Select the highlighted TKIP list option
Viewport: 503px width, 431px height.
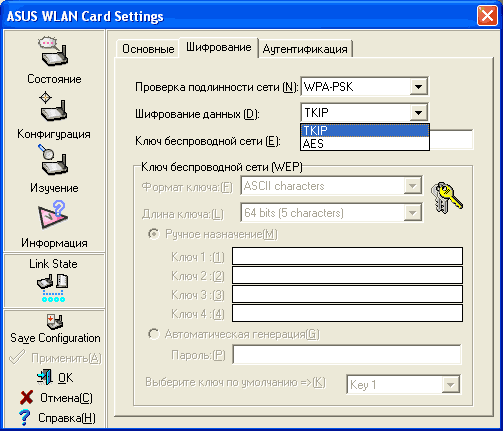[x=365, y=130]
